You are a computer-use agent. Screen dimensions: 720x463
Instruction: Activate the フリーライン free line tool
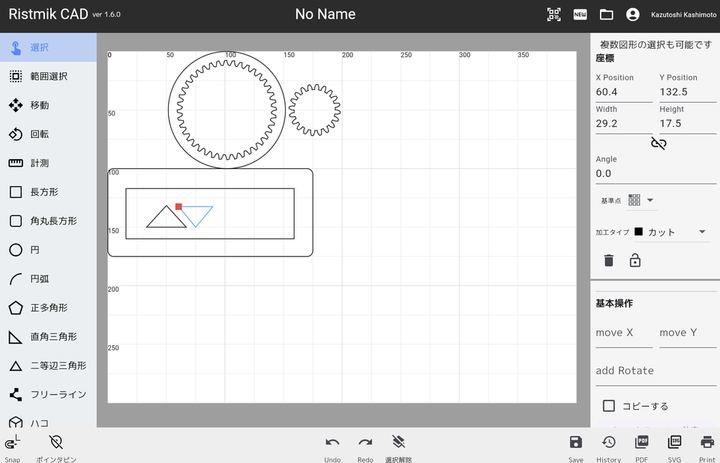(x=48, y=395)
